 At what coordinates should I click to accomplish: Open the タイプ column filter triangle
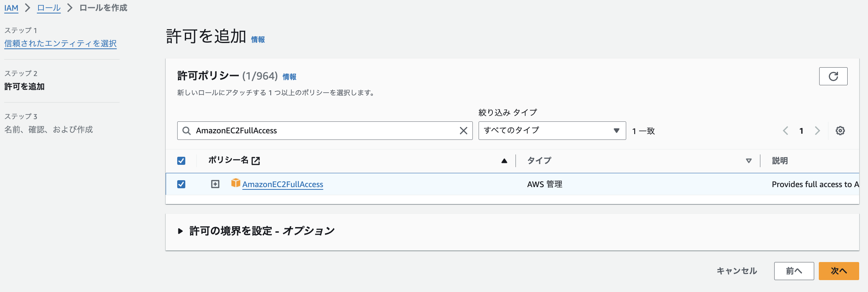click(x=748, y=161)
